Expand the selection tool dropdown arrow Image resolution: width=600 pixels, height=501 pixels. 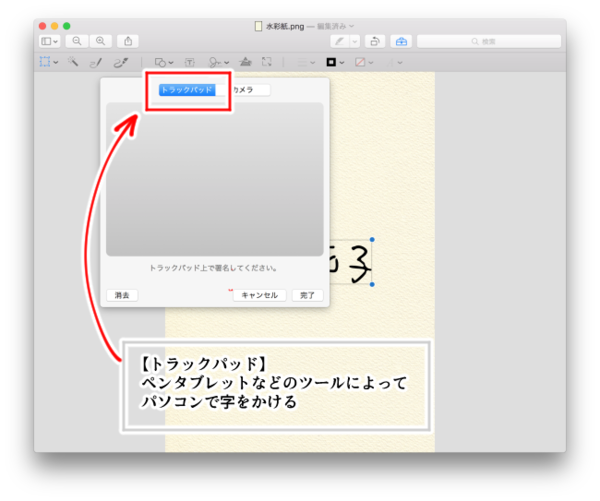coord(56,62)
